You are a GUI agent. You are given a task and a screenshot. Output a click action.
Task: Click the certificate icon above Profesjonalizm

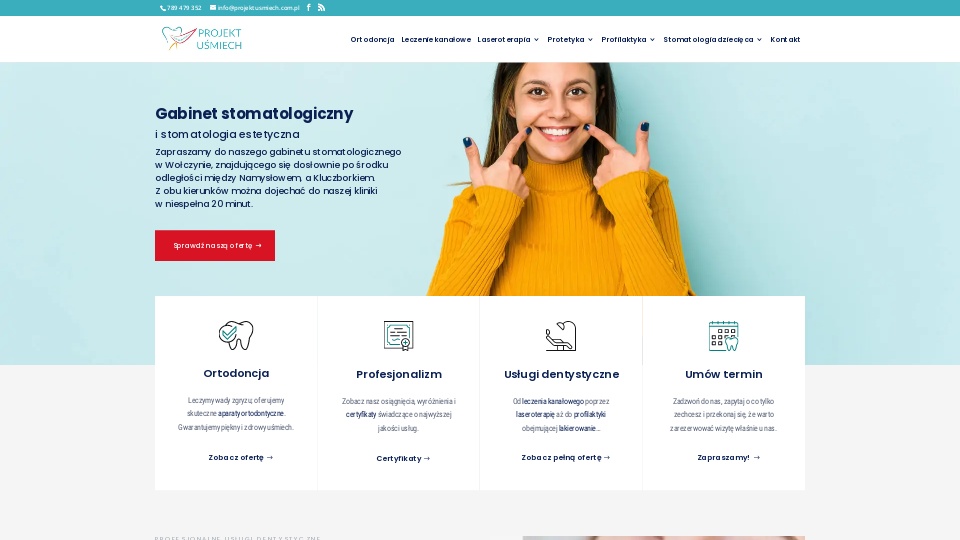399,336
